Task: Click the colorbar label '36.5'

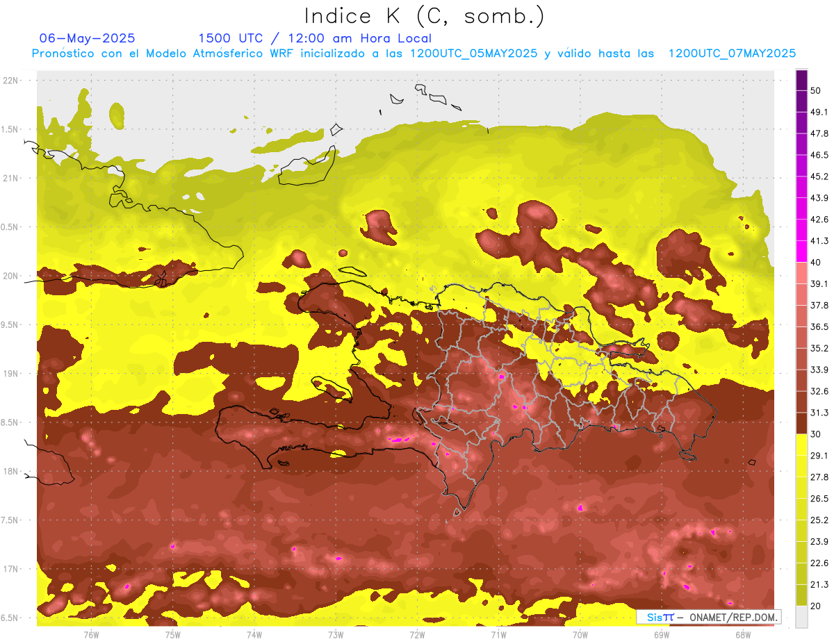Action: (x=819, y=327)
